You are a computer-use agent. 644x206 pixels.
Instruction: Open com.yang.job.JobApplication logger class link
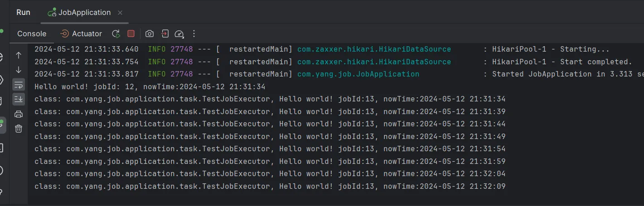tap(358, 74)
